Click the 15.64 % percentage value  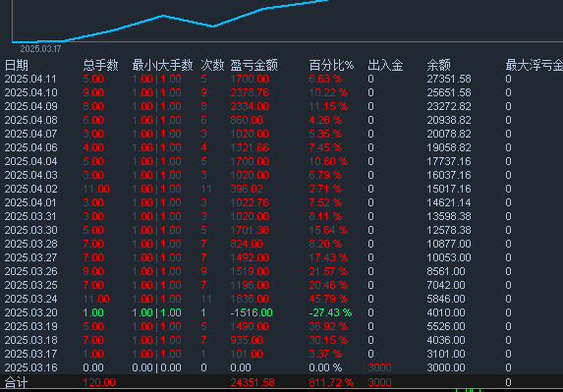point(328,230)
